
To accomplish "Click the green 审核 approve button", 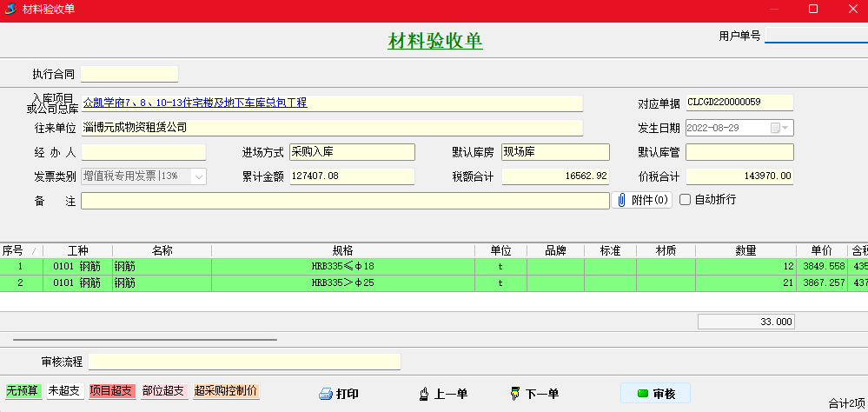I will tap(655, 394).
